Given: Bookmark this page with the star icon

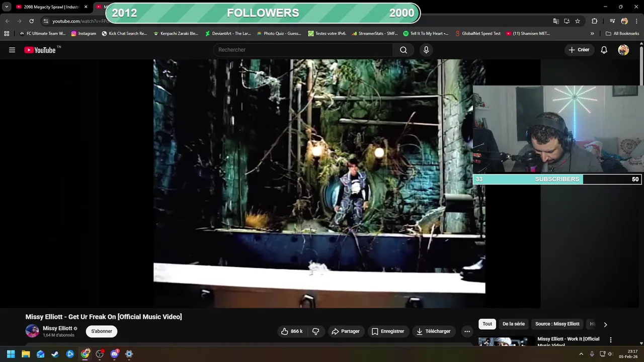Looking at the screenshot, I should tap(578, 21).
